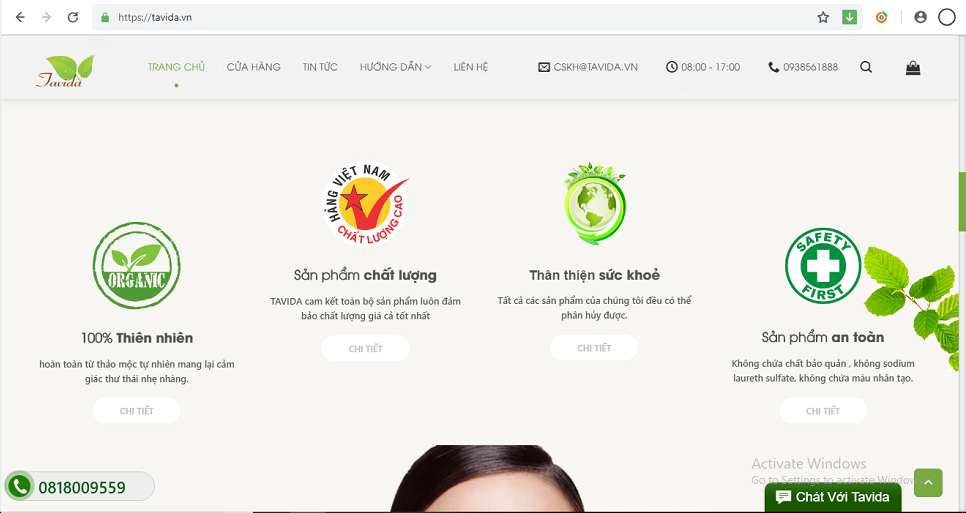Screen dimensions: 966x513
Task: Click the green phone call icon
Action: coord(20,487)
